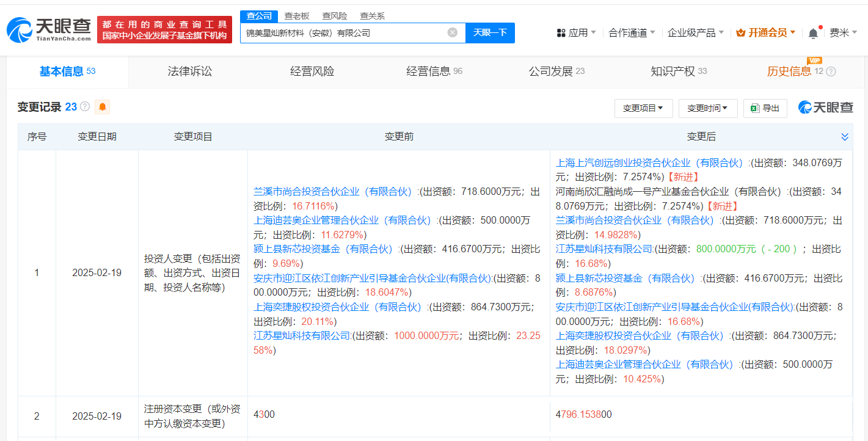Screen dimensions: 868x441
Task: Click the 4300 value in 变更前 column
Action: click(x=264, y=415)
